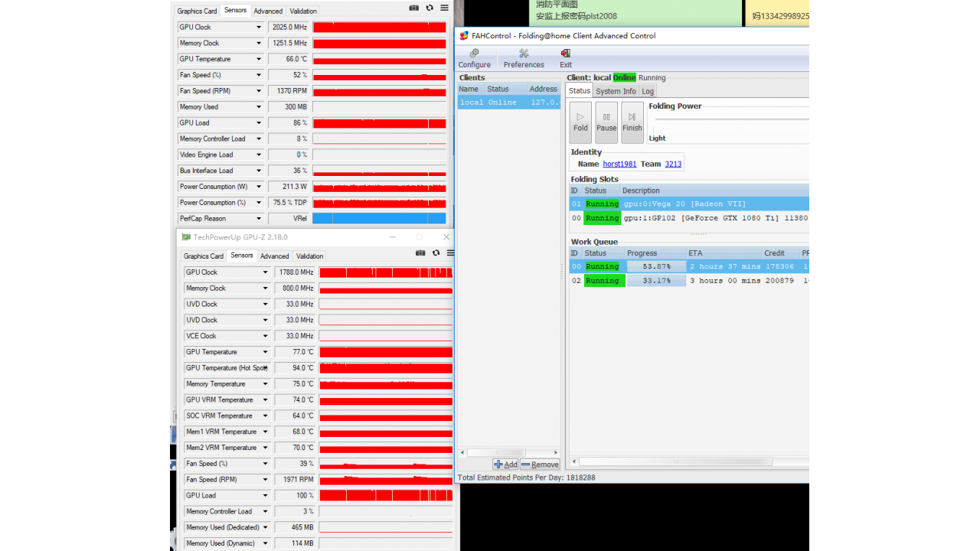
Task: Pause folding with the Pause button
Action: [x=606, y=122]
